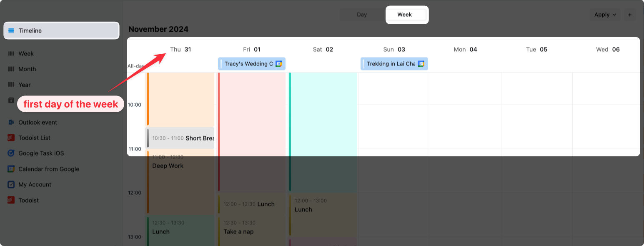The width and height of the screenshot is (644, 246).
Task: Click the Todoist List icon
Action: tap(11, 138)
